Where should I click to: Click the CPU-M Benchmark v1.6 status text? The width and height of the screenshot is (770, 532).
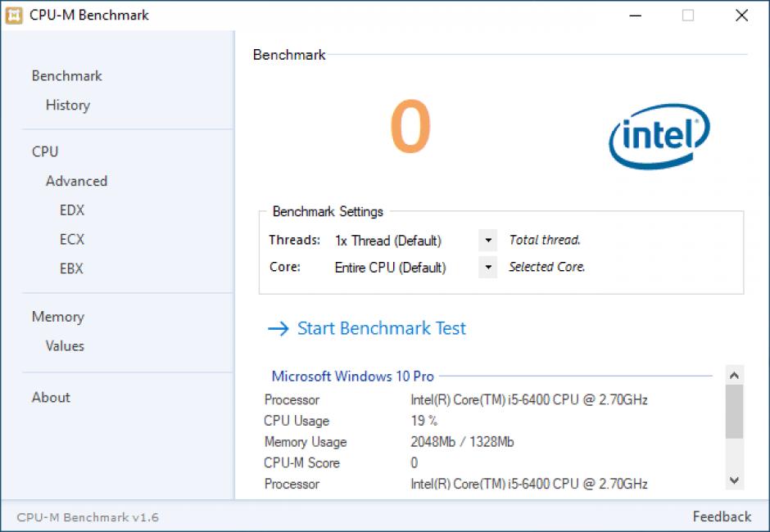tap(88, 517)
